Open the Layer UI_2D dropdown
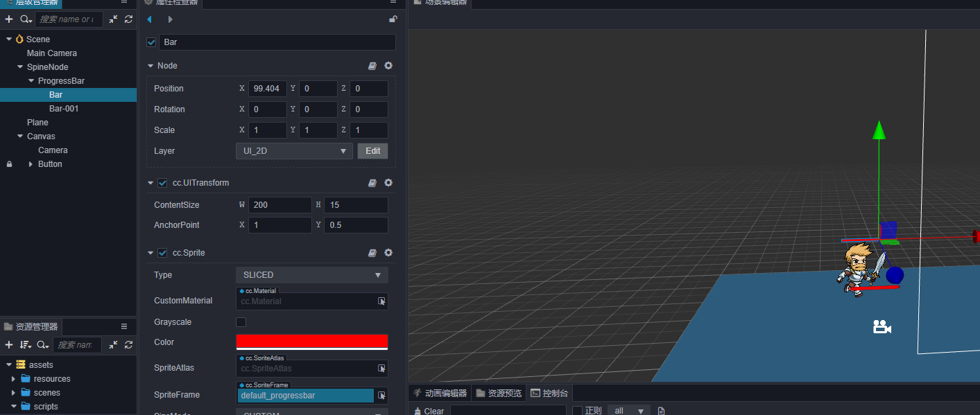Screen dimensions: 980x415 [x=295, y=151]
